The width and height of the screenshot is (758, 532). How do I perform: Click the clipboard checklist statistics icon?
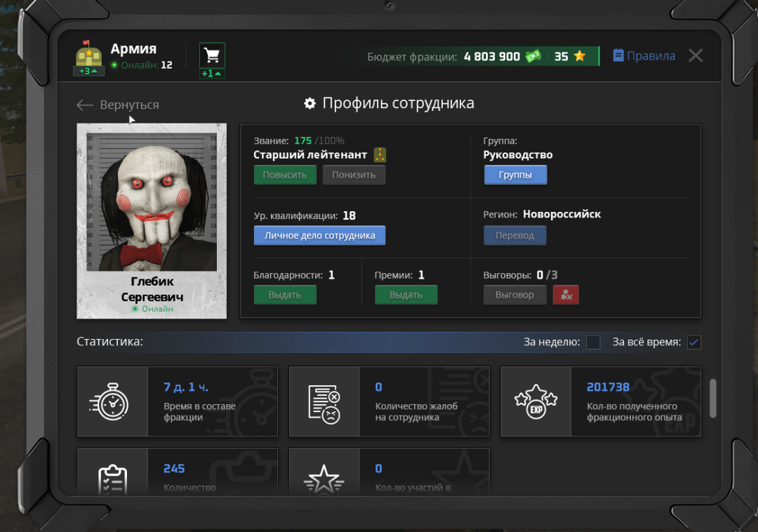pos(112,479)
